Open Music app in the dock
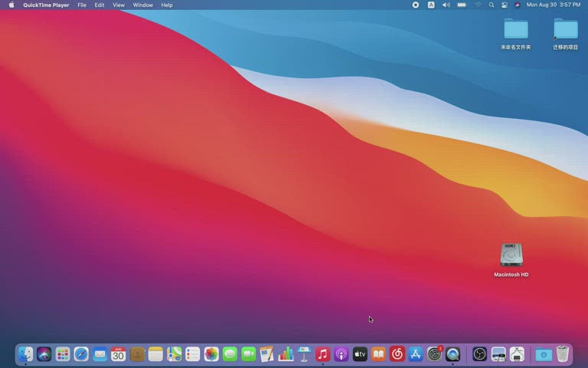Image resolution: width=588 pixels, height=368 pixels. click(x=322, y=354)
